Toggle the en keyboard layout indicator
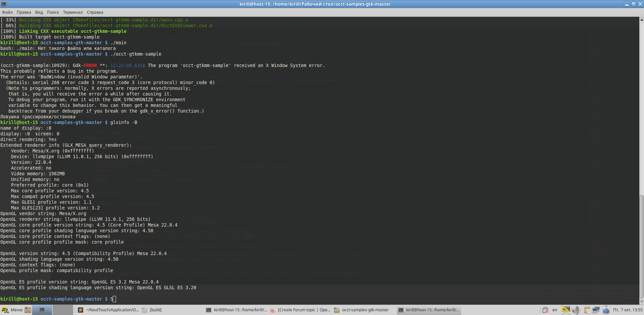This screenshot has height=315, width=644. (554, 310)
